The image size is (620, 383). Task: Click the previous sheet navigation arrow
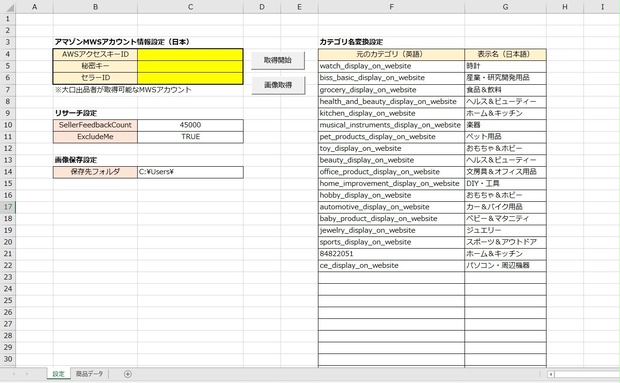click(x=14, y=374)
